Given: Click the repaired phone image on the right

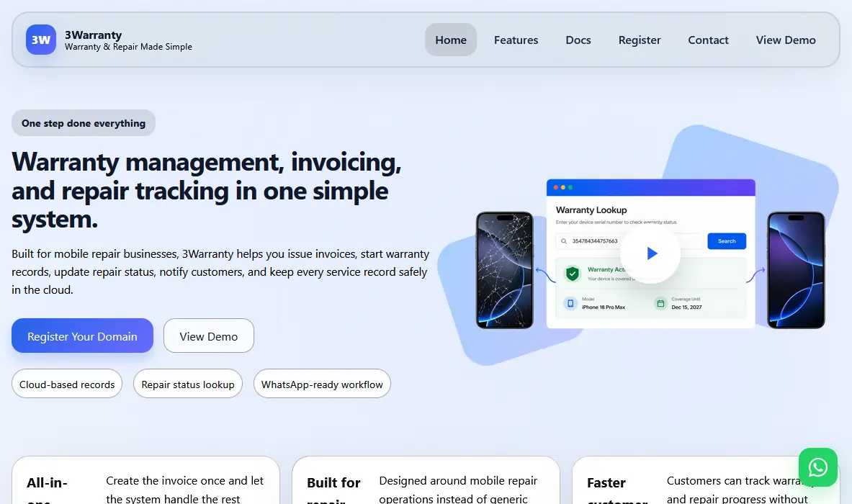Looking at the screenshot, I should tap(796, 270).
